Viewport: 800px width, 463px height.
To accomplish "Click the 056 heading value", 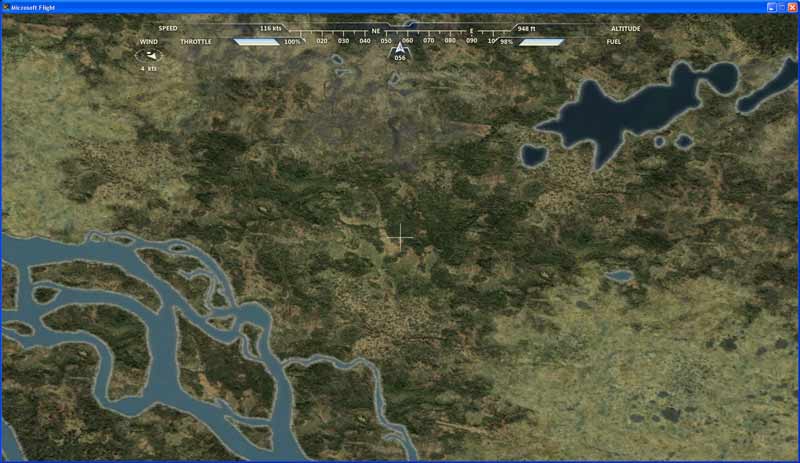I will coord(400,58).
